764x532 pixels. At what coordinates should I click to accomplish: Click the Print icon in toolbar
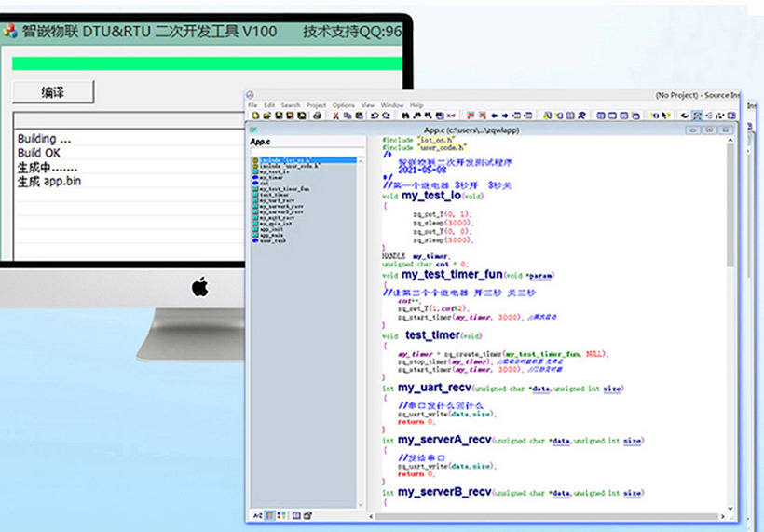click(x=317, y=116)
